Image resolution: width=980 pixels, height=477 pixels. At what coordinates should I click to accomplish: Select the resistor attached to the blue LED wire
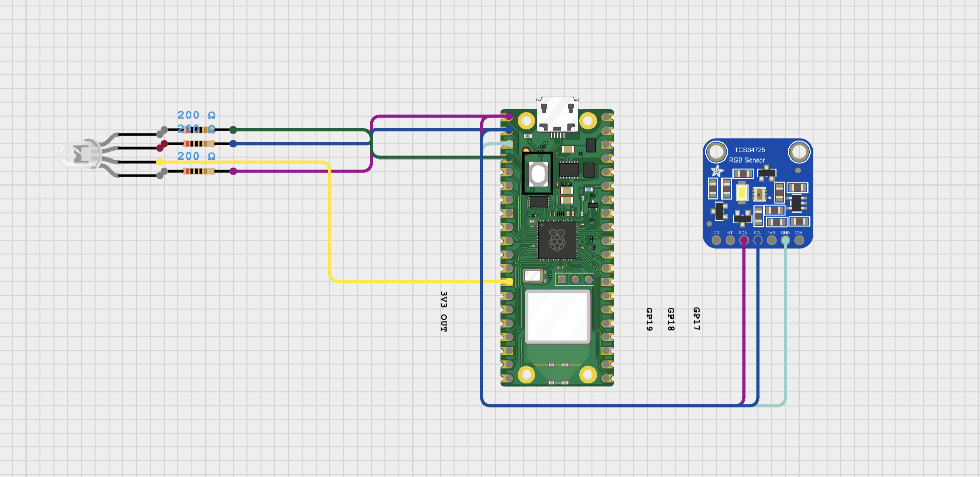pyautogui.click(x=198, y=144)
